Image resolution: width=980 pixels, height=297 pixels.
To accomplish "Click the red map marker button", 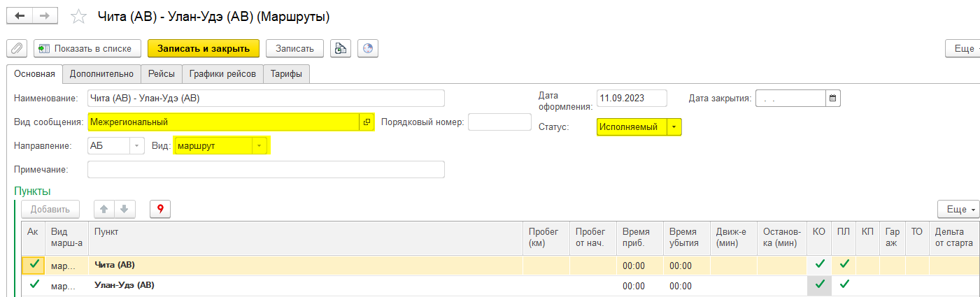I will (160, 209).
